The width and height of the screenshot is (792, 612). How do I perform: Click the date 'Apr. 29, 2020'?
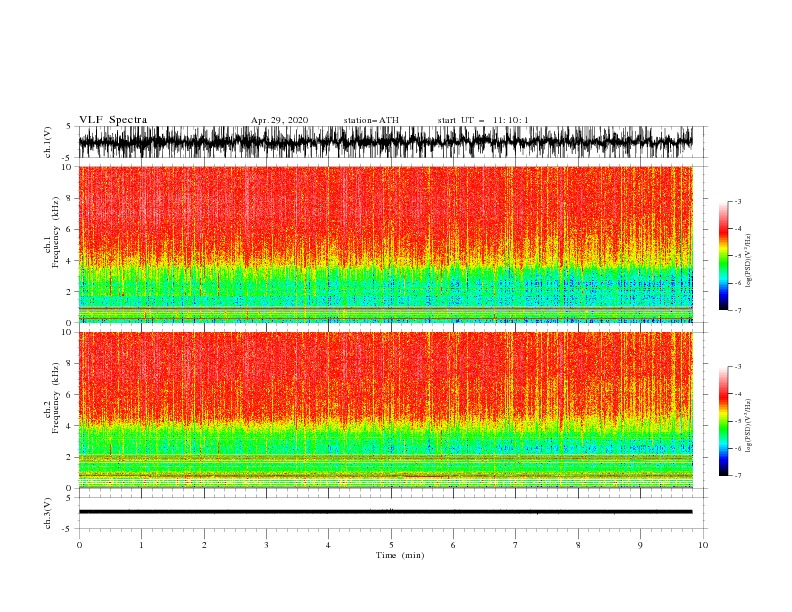[279, 120]
